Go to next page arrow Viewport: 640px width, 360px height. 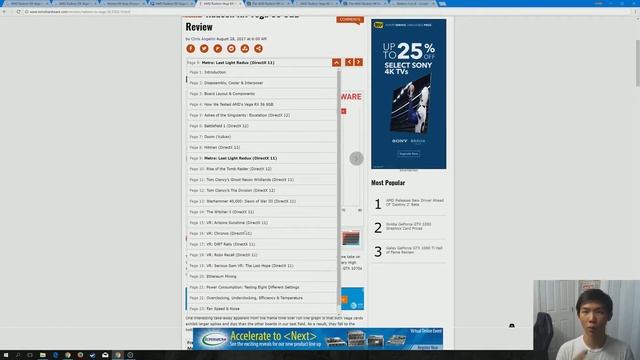pyautogui.click(x=358, y=62)
